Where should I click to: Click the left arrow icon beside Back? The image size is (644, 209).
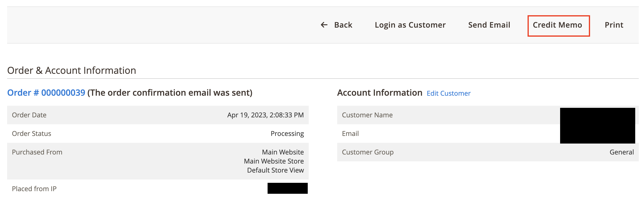tap(324, 25)
